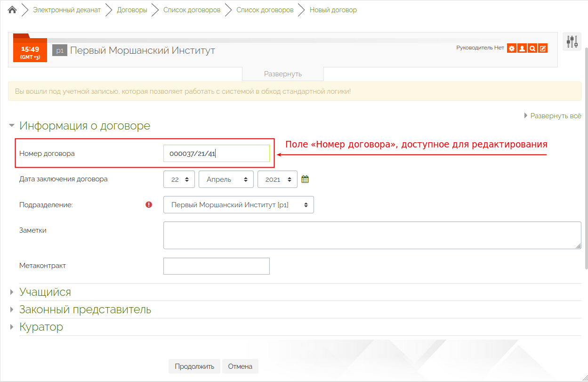Viewport: 588px width, 382px height.
Task: Click into the Метаконтракт input field
Action: (x=216, y=266)
